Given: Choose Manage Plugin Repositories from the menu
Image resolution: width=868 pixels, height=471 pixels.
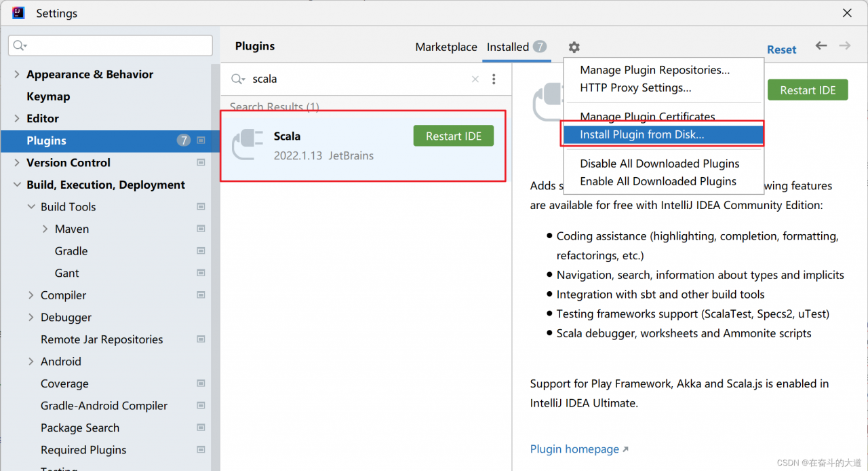Looking at the screenshot, I should point(655,70).
